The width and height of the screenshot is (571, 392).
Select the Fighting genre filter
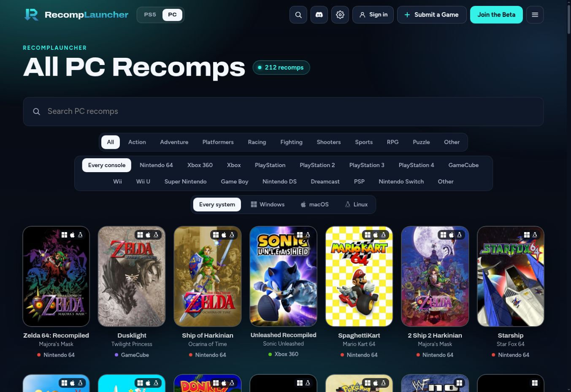[292, 142]
